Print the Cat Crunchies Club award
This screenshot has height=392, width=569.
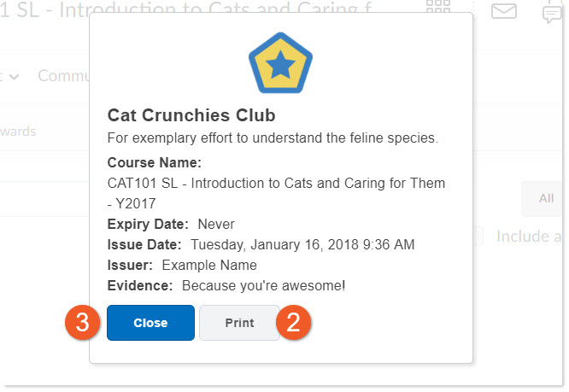(x=239, y=323)
